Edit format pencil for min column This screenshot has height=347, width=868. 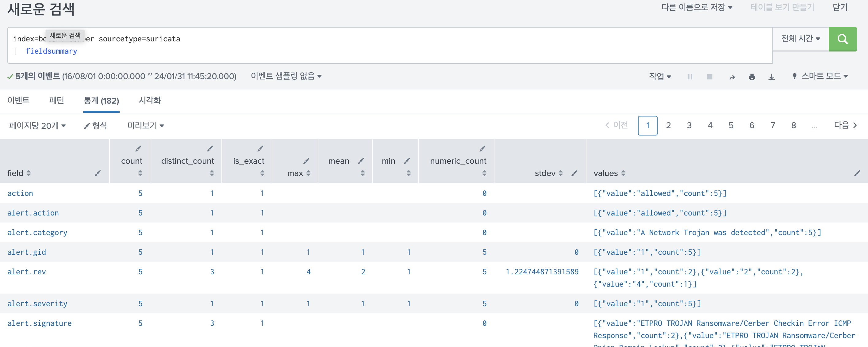[407, 161]
